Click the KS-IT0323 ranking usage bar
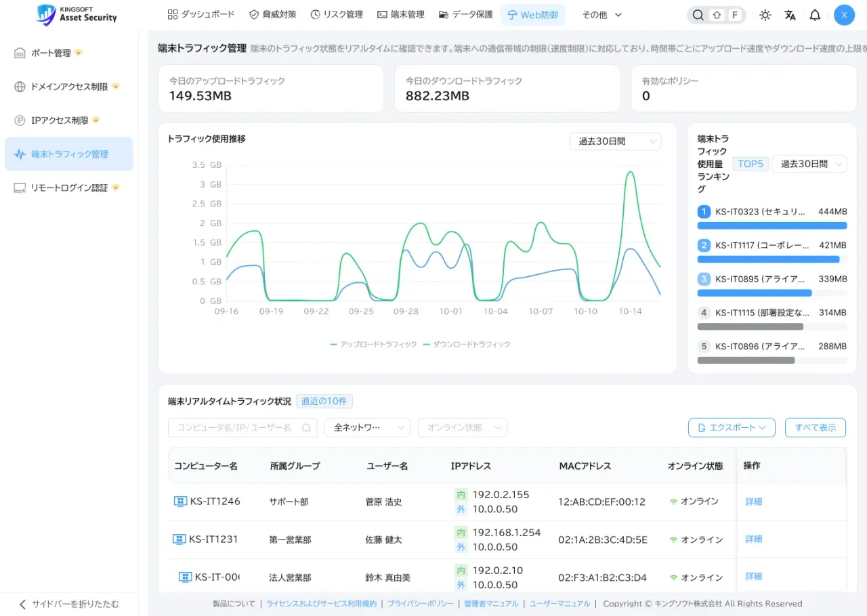 click(772, 225)
